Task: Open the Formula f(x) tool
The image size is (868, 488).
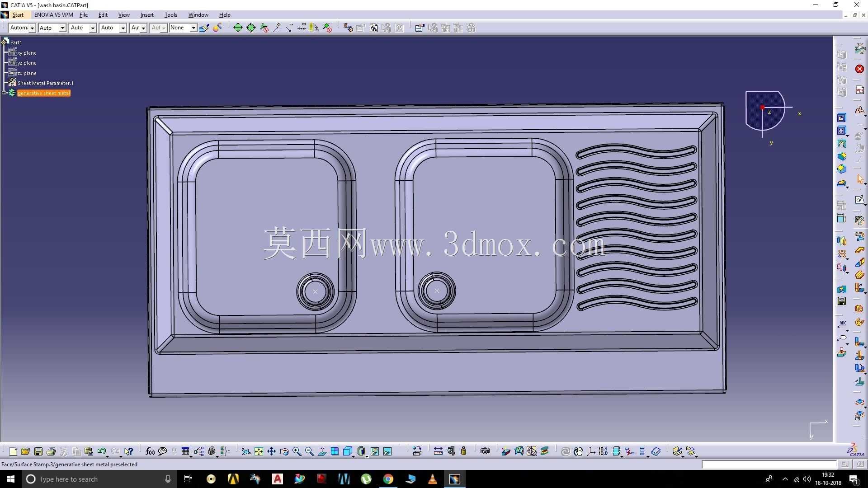Action: coord(150,451)
